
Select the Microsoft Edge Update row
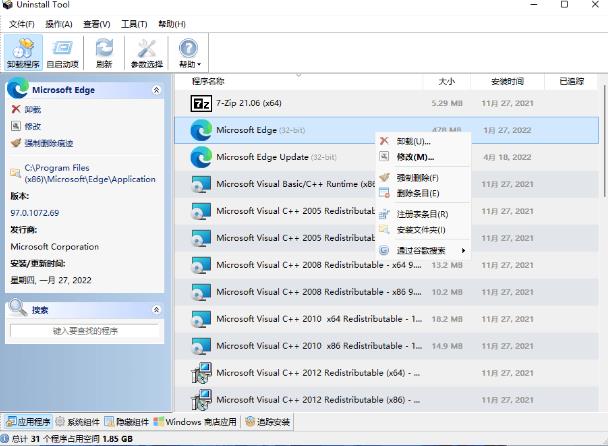[x=386, y=157]
